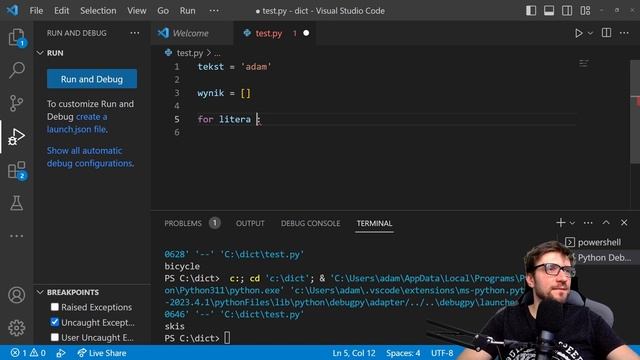The image size is (640, 360).
Task: Show additional activity bar views
Action: (x=16, y=236)
